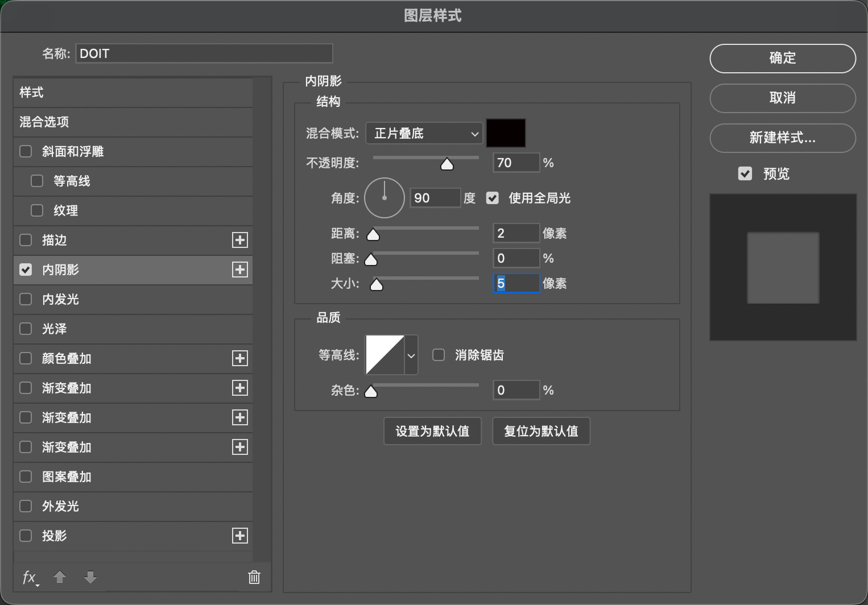Image resolution: width=868 pixels, height=605 pixels.
Task: Enable 描边 checkbox
Action: (x=26, y=240)
